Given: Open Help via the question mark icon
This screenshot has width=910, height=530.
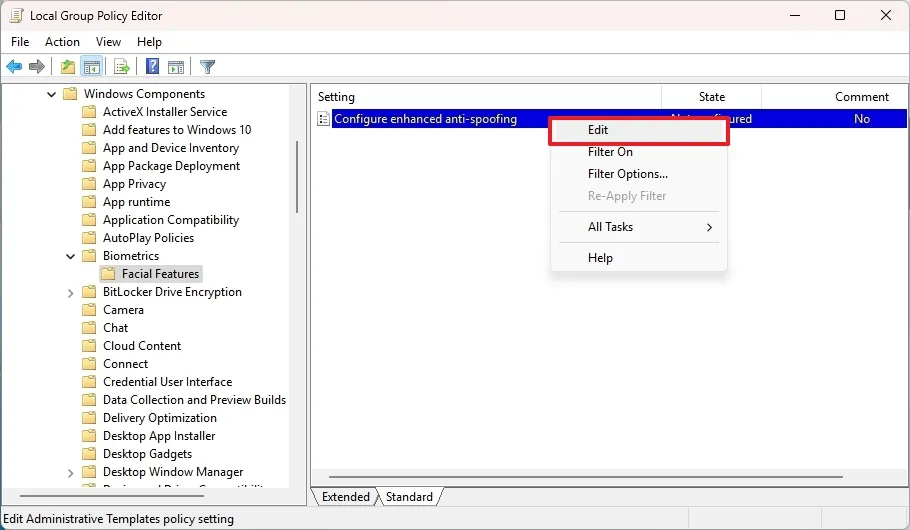Looking at the screenshot, I should coord(152,67).
